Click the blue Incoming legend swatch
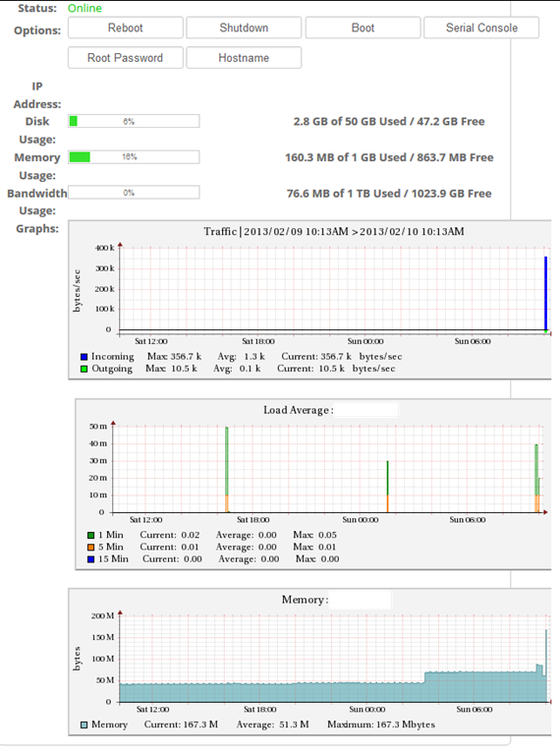Viewport: 560px width, 755px height. coord(84,357)
